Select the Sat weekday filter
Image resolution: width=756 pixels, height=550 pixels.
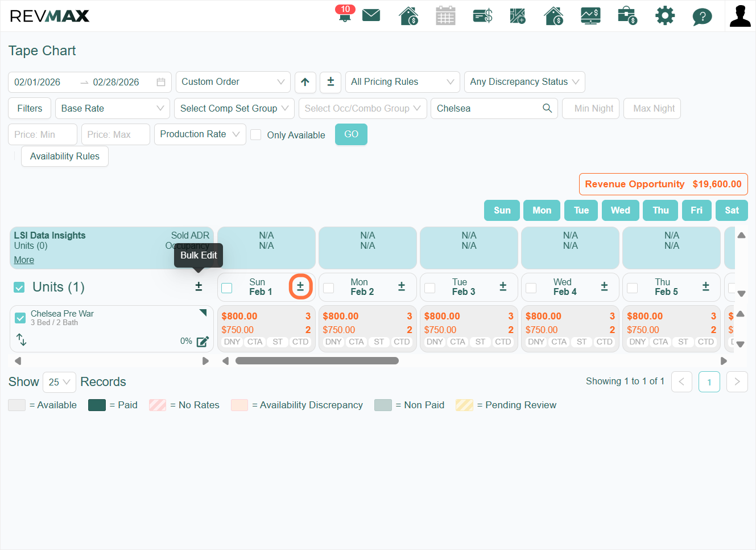[x=732, y=210]
